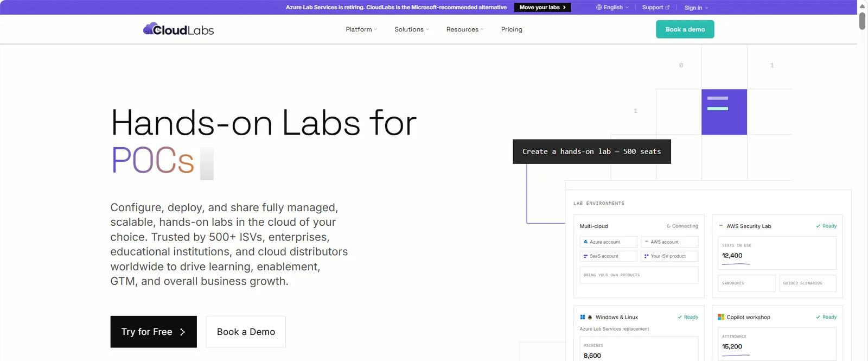The height and width of the screenshot is (361, 868).
Task: Click the Ready status on Windows & Linux
Action: (x=688, y=317)
